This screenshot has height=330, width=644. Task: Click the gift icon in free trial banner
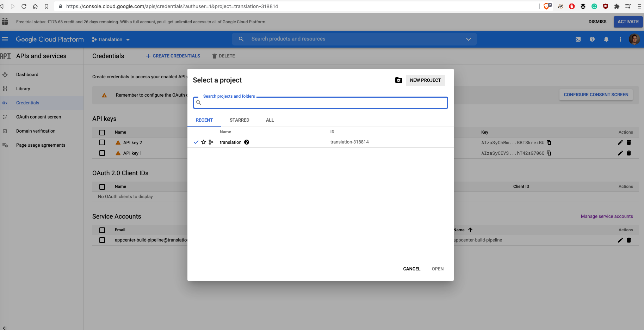pyautogui.click(x=5, y=22)
